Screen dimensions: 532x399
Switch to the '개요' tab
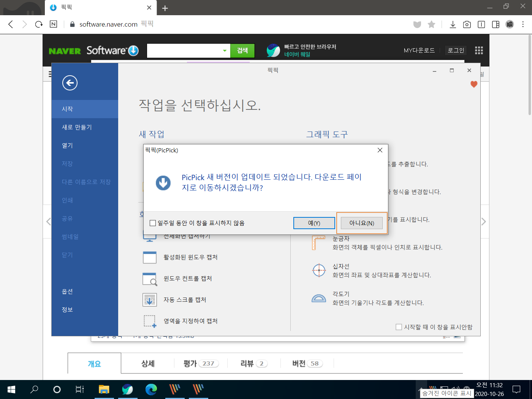[94, 364]
